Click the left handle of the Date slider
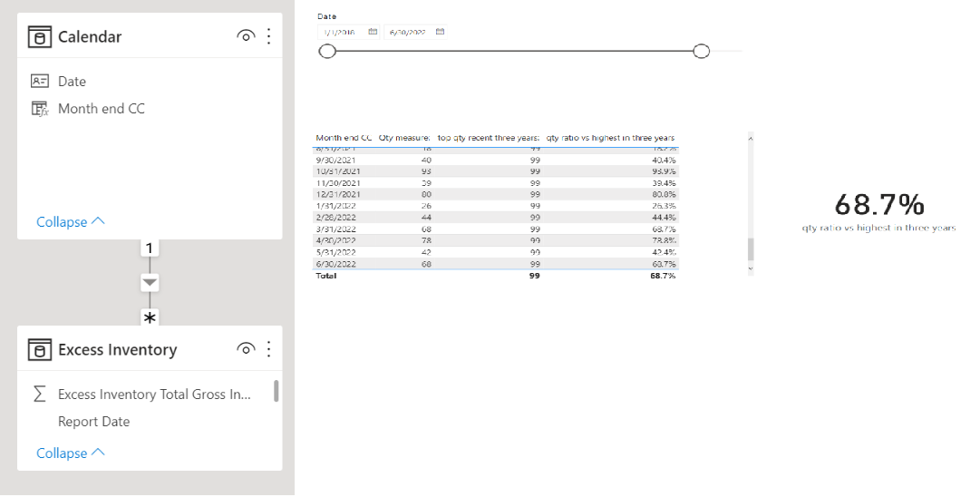980x497 pixels. coord(327,52)
